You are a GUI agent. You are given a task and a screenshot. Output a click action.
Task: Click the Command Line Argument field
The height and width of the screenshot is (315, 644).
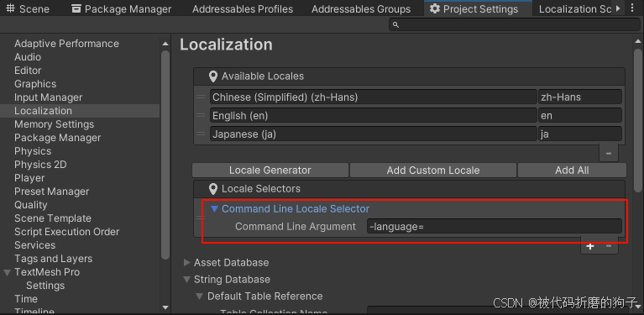[x=494, y=226]
